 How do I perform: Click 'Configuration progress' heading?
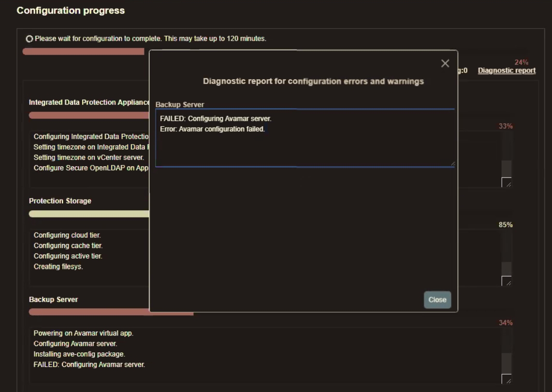(71, 11)
